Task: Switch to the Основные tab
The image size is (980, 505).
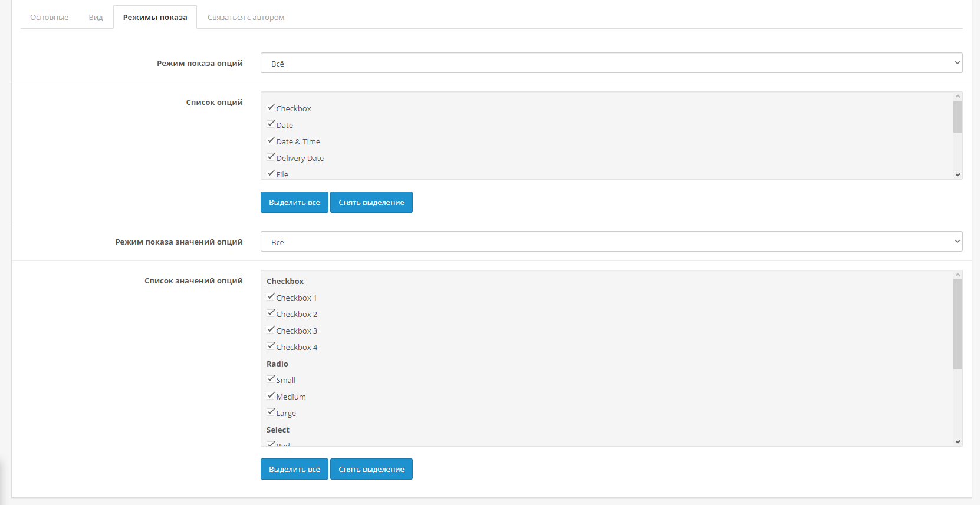Action: click(x=49, y=18)
